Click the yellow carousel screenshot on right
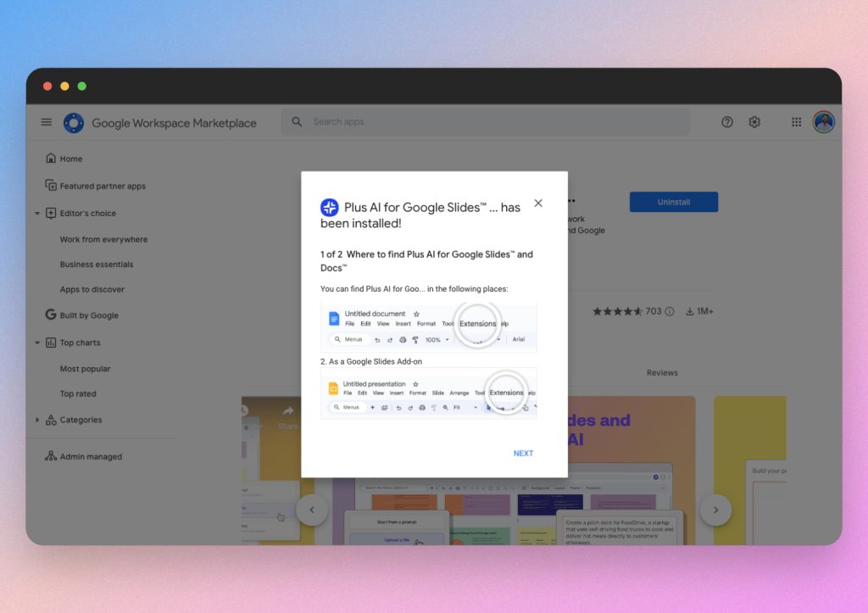The width and height of the screenshot is (868, 613). [x=750, y=470]
